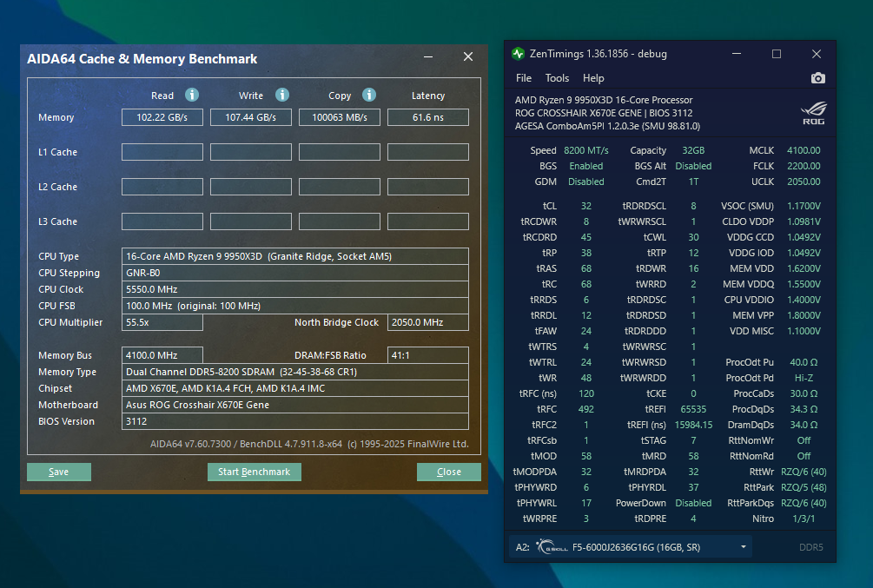Click the info icon beside Write
The height and width of the screenshot is (588, 873).
click(281, 95)
